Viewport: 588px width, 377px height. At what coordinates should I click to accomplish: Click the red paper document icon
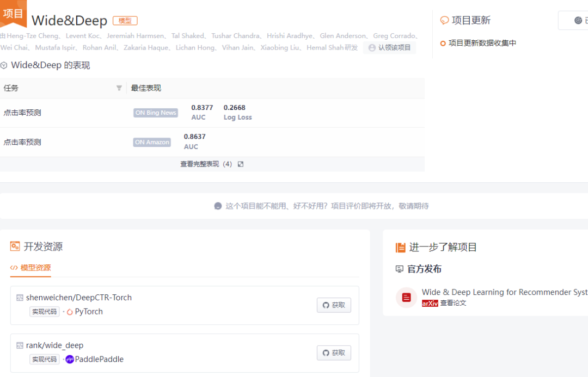point(407,298)
